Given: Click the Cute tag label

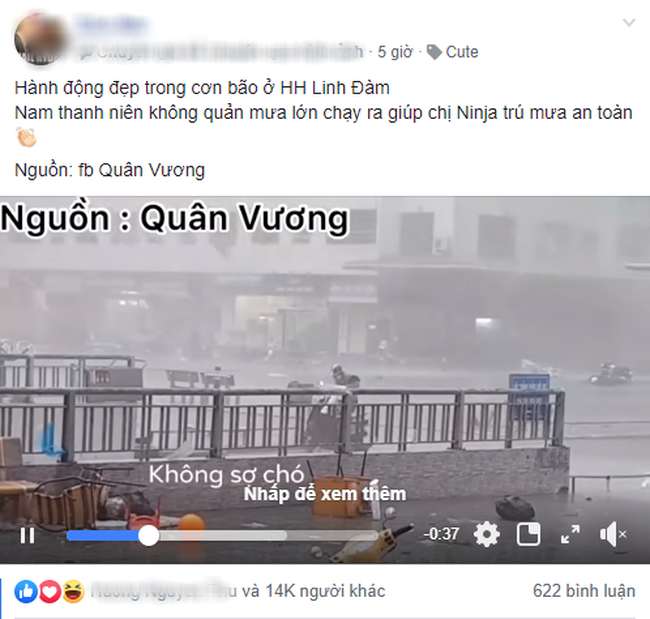Looking at the screenshot, I should click(462, 52).
